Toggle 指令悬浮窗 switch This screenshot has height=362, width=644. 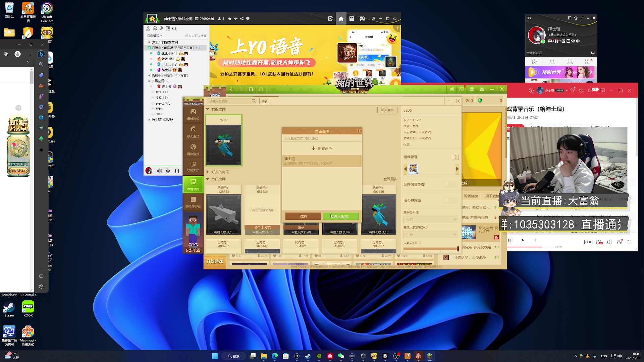coord(450,200)
